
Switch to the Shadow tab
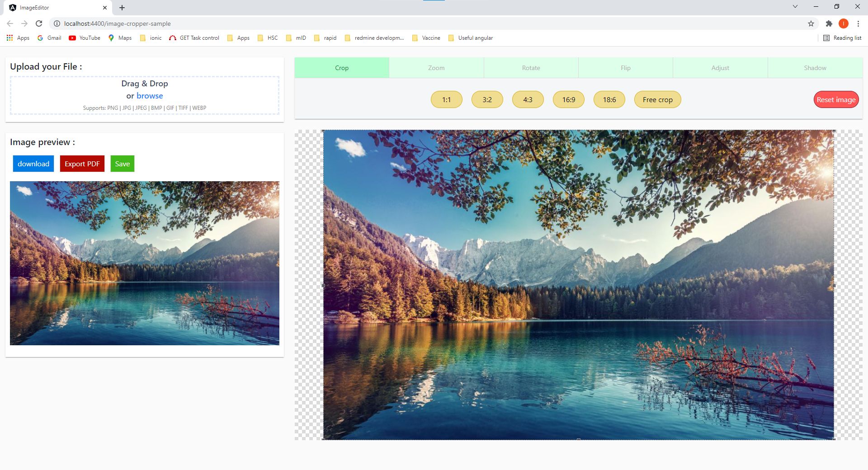[815, 68]
